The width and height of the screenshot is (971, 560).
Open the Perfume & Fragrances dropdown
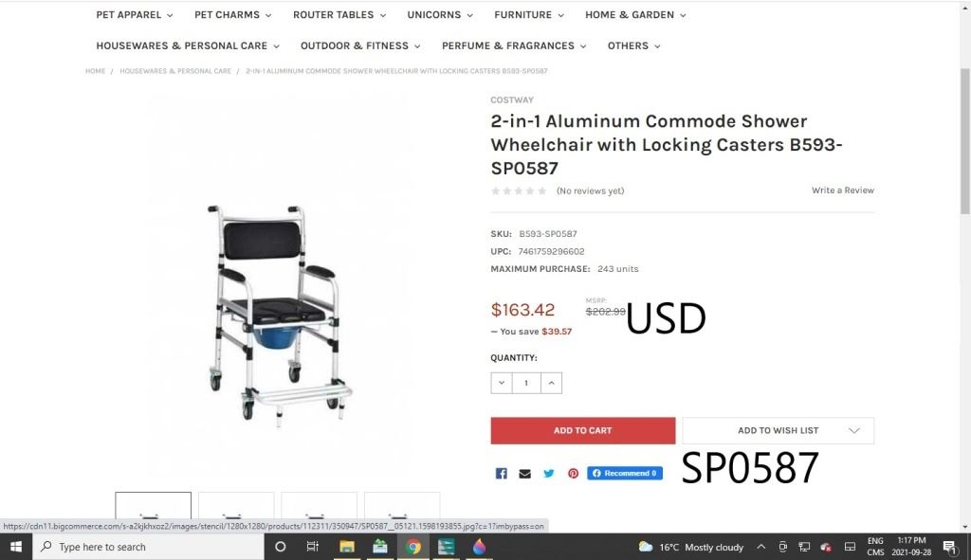coord(514,45)
